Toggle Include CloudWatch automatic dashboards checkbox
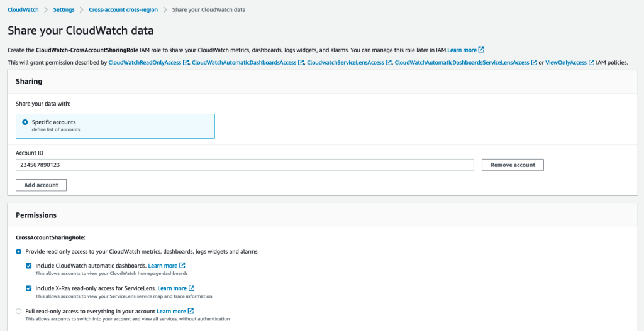This screenshot has width=644, height=331. [28, 266]
